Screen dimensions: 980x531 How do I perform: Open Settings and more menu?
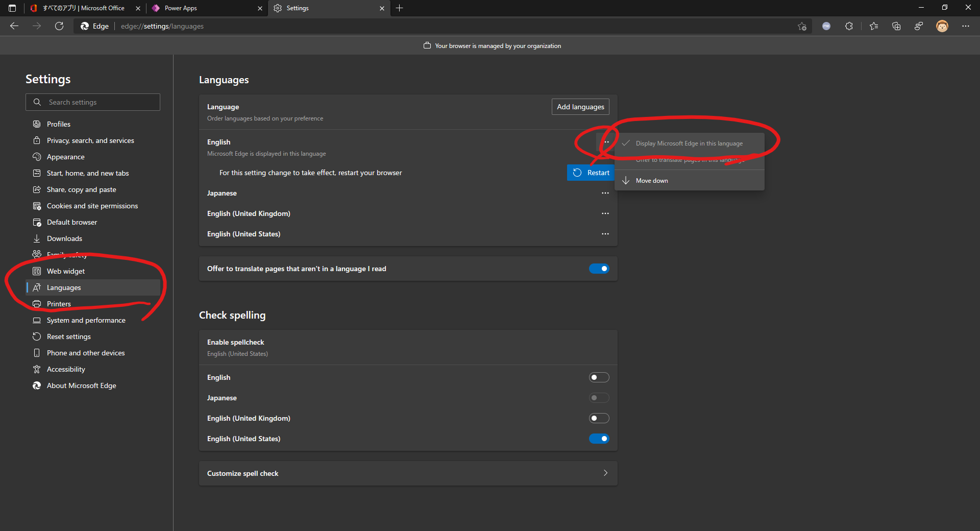point(966,26)
